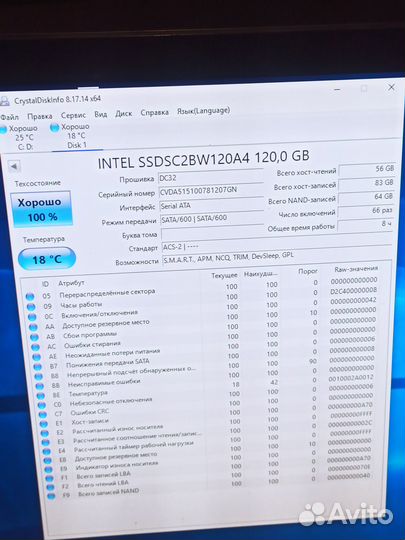The width and height of the screenshot is (405, 540).
Task: Click the status icon of row AC
Action: coord(35,347)
